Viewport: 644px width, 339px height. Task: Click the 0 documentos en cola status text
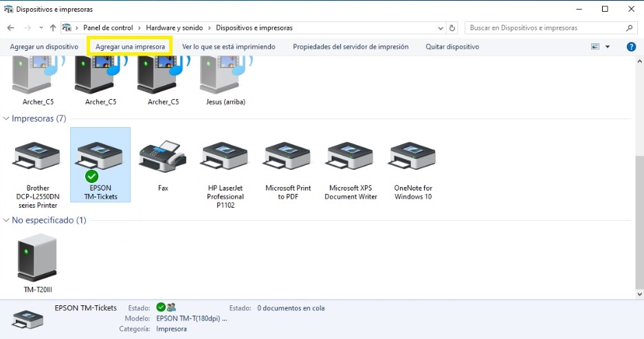(291, 308)
